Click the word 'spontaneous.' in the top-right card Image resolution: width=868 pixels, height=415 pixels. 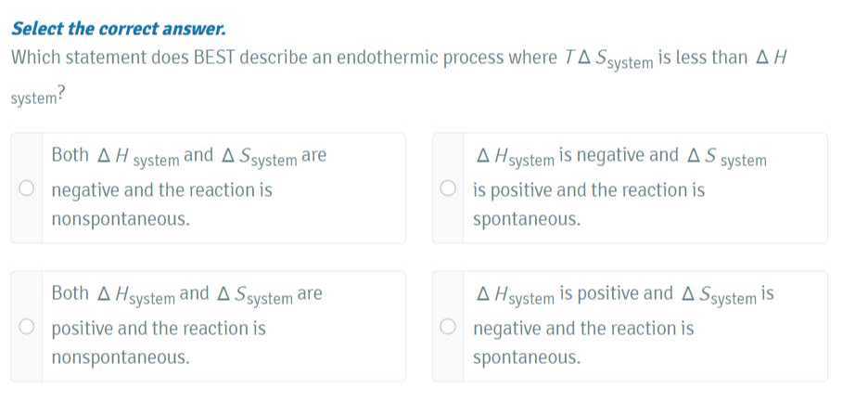[x=527, y=219]
